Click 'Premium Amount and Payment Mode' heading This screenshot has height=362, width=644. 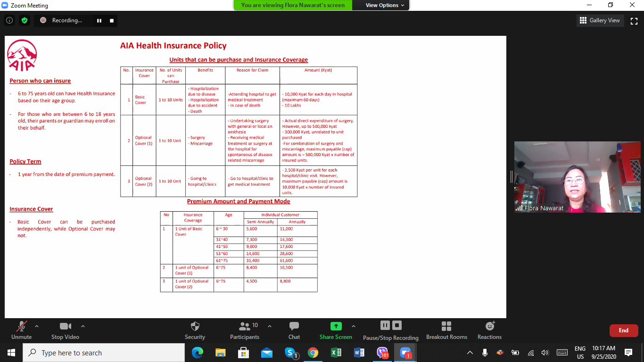[x=239, y=201]
